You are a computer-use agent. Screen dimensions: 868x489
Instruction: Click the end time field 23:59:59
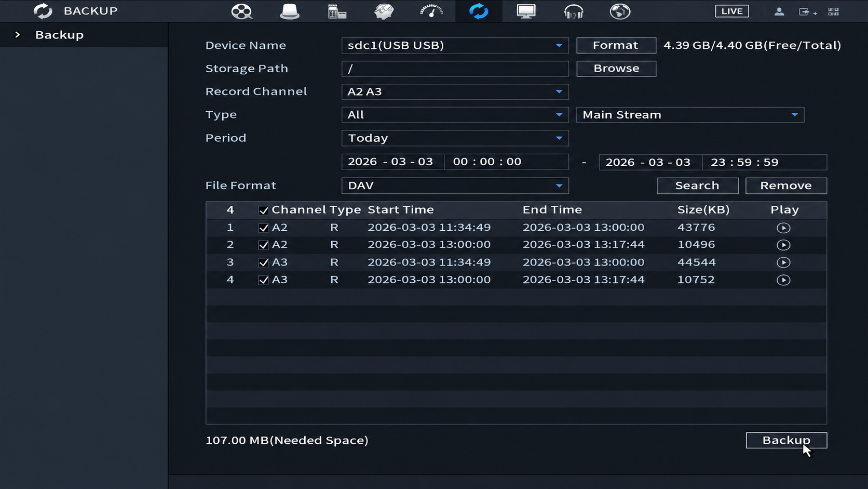[764, 162]
